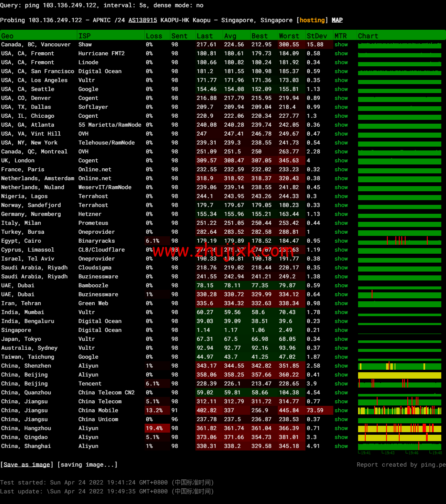
Task: Click the MAP link
Action: (x=337, y=20)
